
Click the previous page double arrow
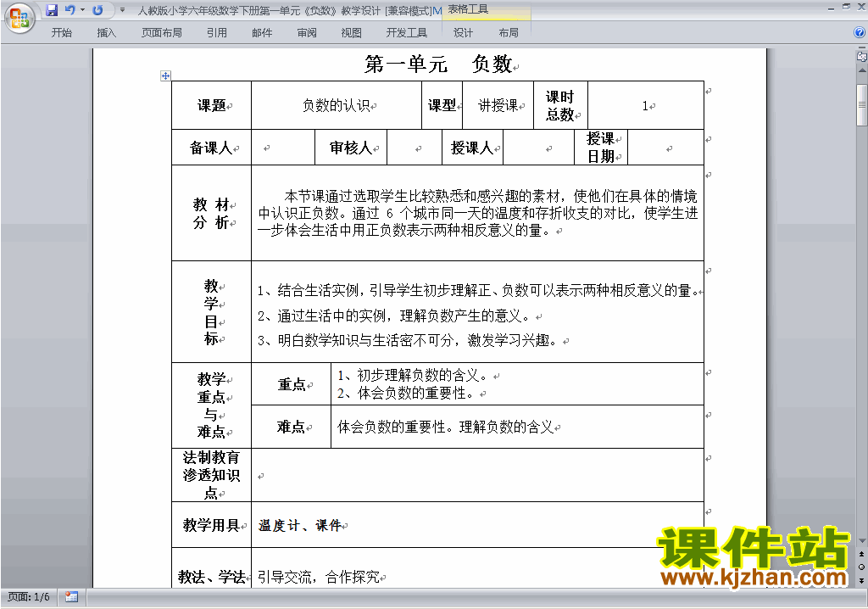tap(861, 554)
